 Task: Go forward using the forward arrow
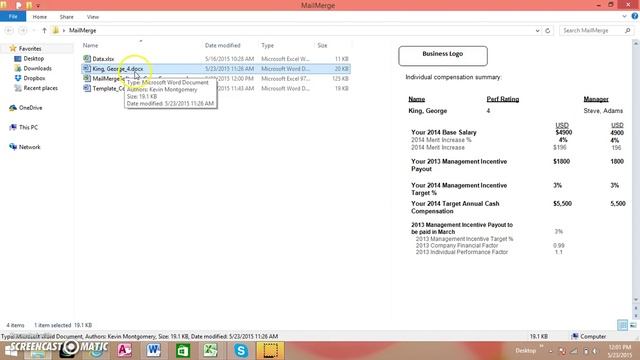[23, 31]
